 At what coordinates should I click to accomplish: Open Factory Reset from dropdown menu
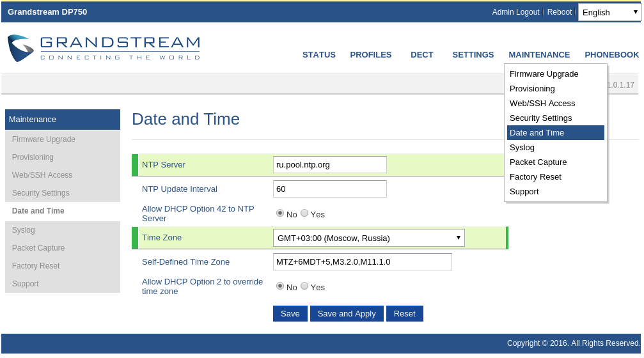click(x=535, y=177)
